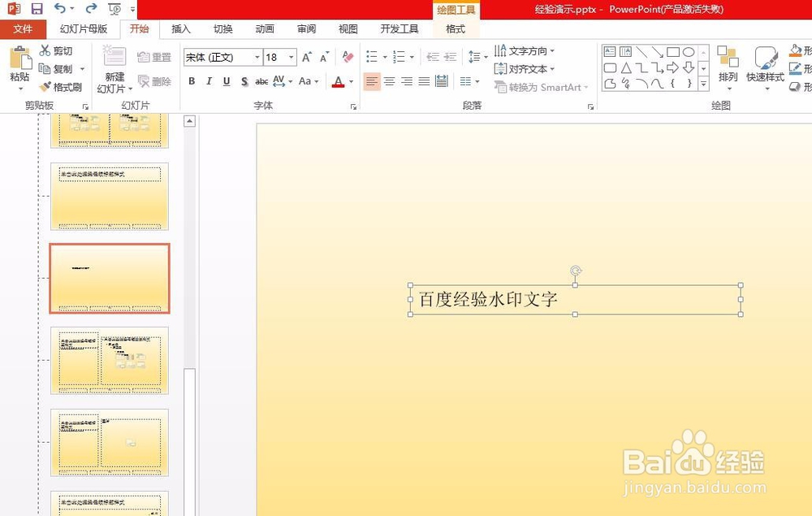Open the columns dropdown

(x=469, y=81)
